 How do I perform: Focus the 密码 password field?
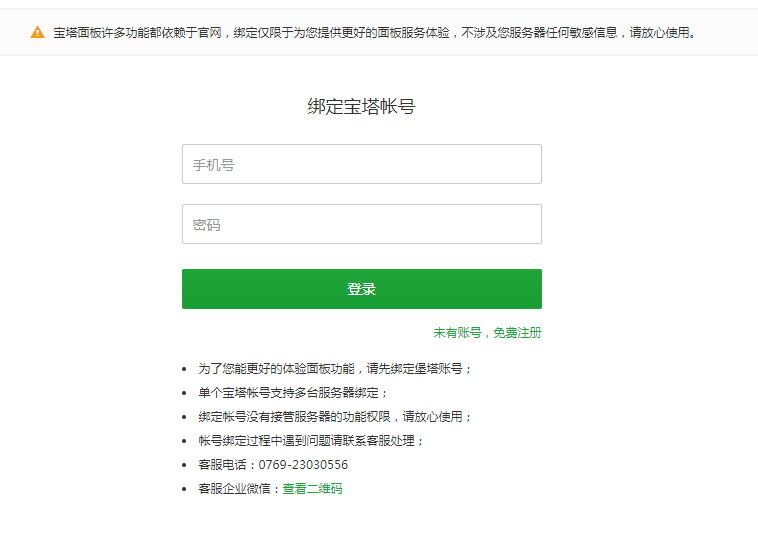click(362, 224)
